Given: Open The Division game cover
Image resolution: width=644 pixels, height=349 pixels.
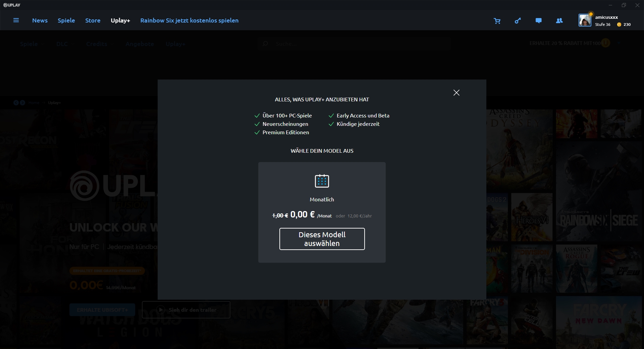Looking at the screenshot, I should (x=532, y=268).
